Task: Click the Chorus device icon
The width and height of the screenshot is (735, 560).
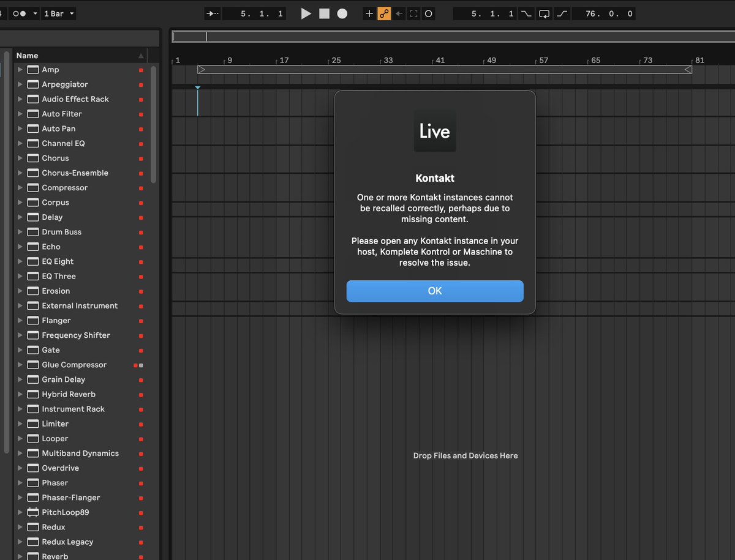Action: pyautogui.click(x=33, y=158)
